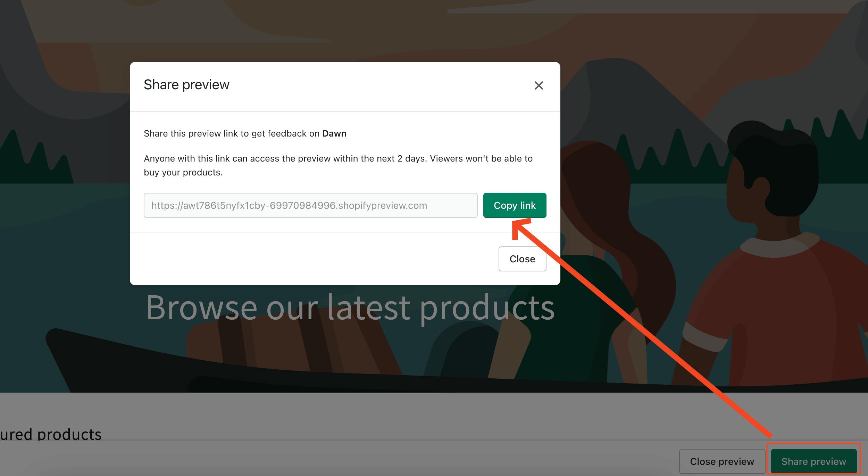Click the Close preview button
The image size is (868, 476).
point(722,461)
